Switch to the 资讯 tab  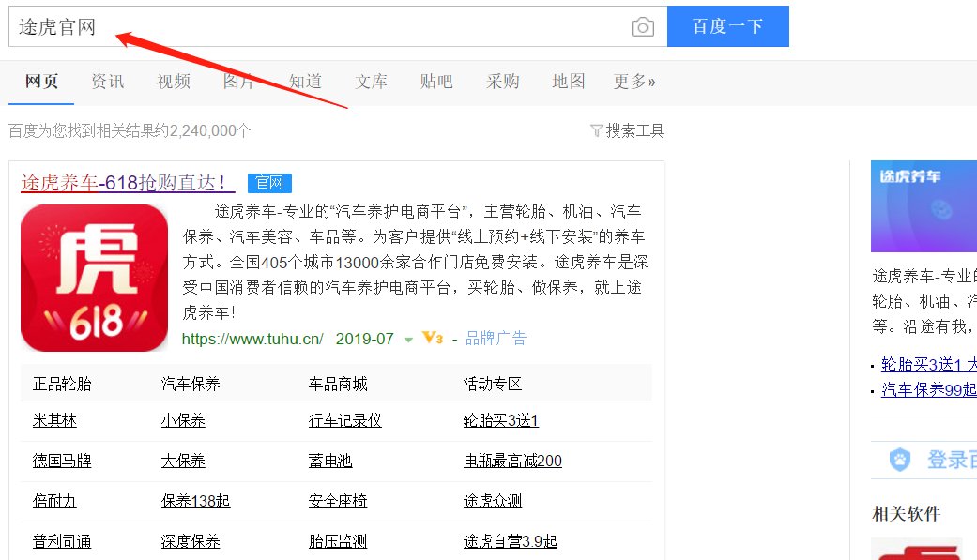(108, 82)
